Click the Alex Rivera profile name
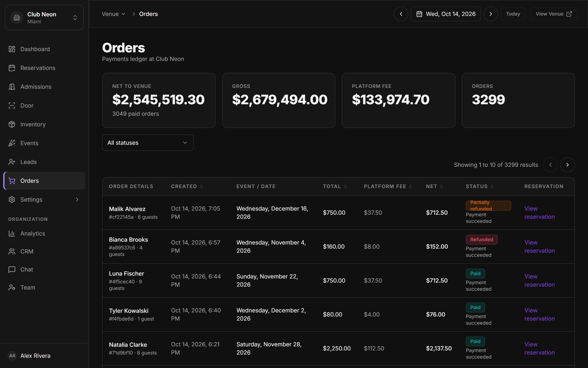This screenshot has width=588, height=368. [x=36, y=356]
